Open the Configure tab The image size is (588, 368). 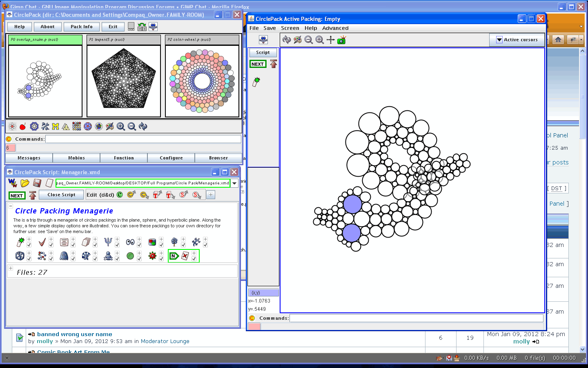pyautogui.click(x=171, y=158)
